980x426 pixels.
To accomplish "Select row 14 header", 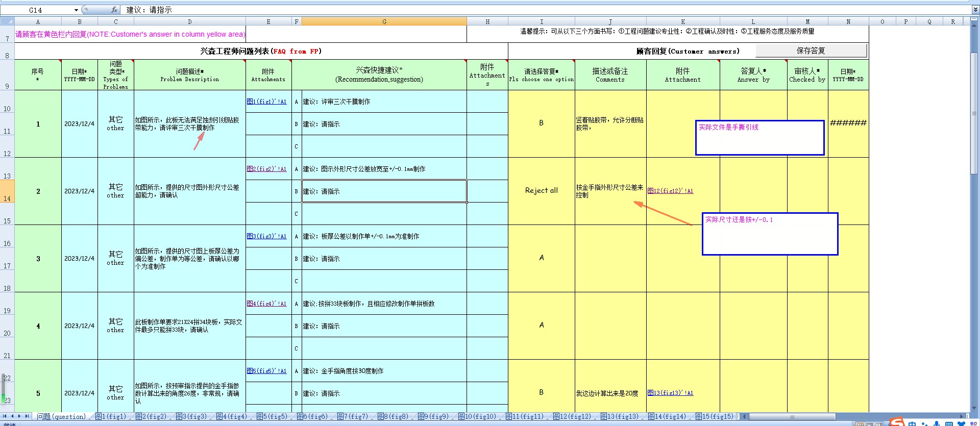I will pos(7,191).
